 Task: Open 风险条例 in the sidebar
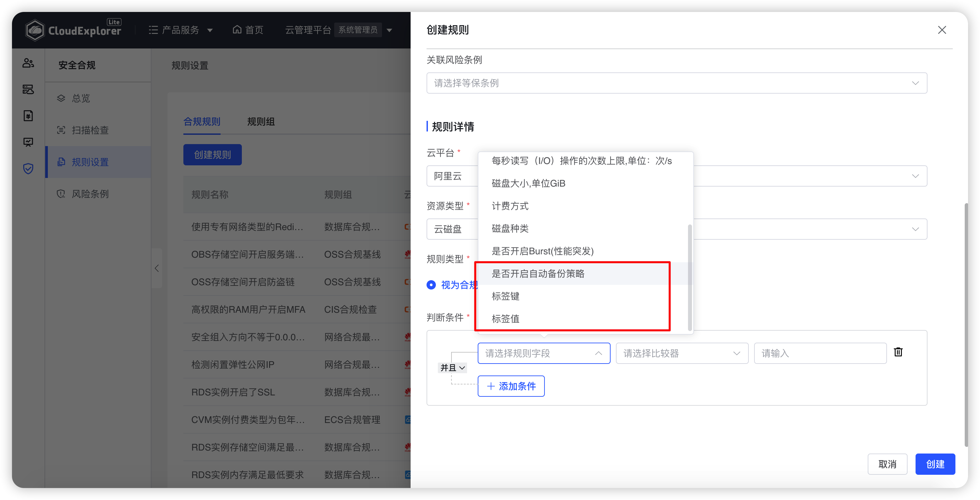point(98,194)
